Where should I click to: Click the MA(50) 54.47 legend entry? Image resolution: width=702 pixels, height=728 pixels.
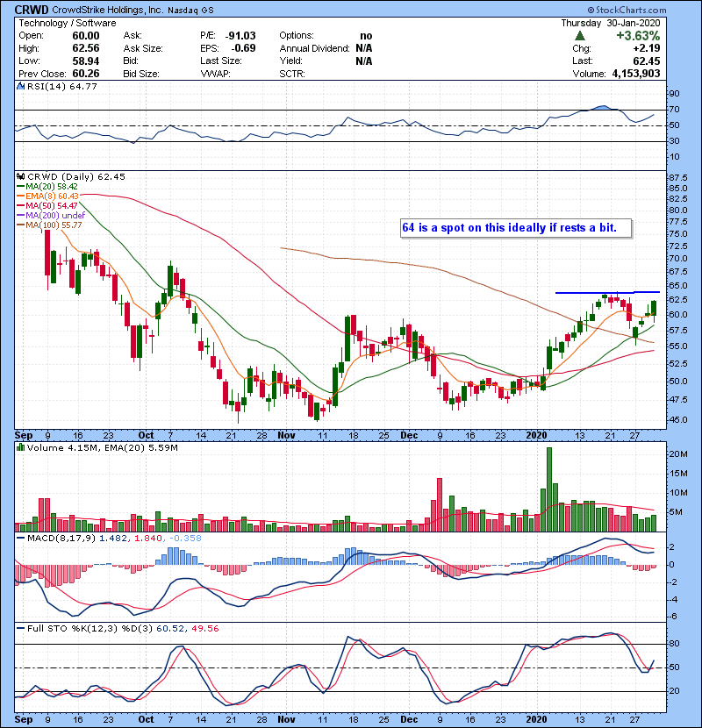tap(48, 205)
